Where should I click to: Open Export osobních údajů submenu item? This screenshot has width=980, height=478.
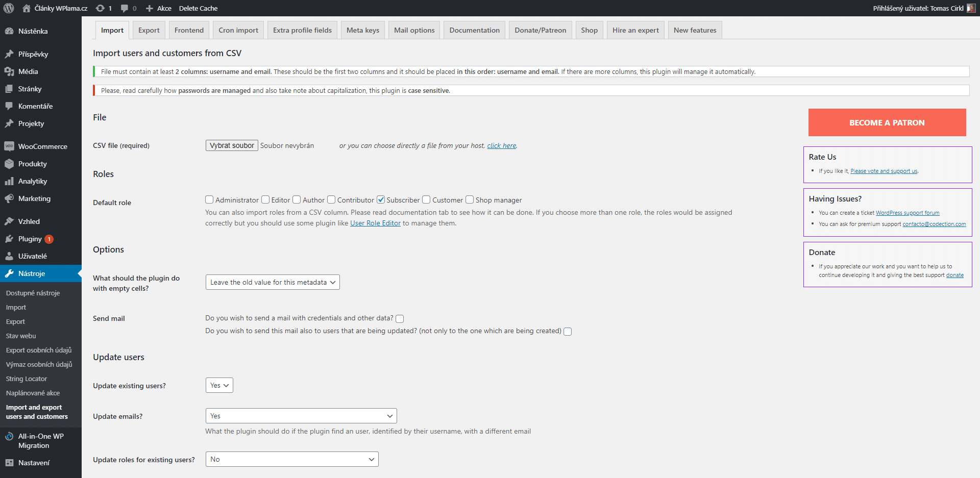[39, 350]
